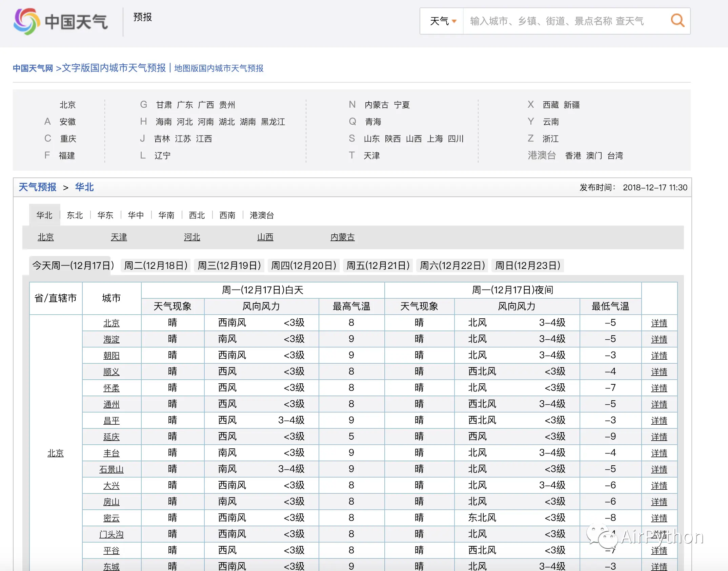Click 中国天气网 breadcrumb link
728x571 pixels.
pos(33,68)
